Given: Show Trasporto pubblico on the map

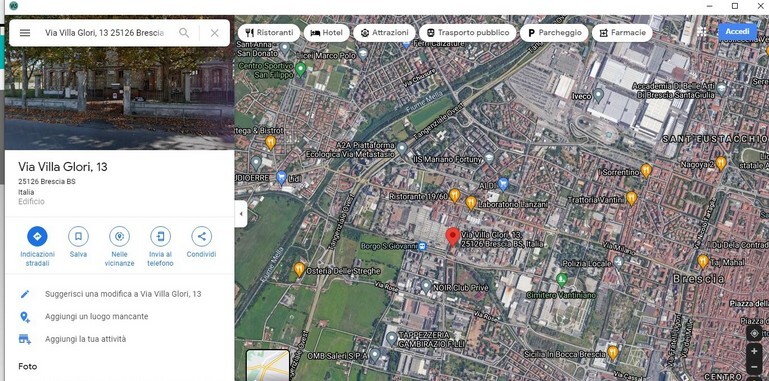Looking at the screenshot, I should pos(467,33).
